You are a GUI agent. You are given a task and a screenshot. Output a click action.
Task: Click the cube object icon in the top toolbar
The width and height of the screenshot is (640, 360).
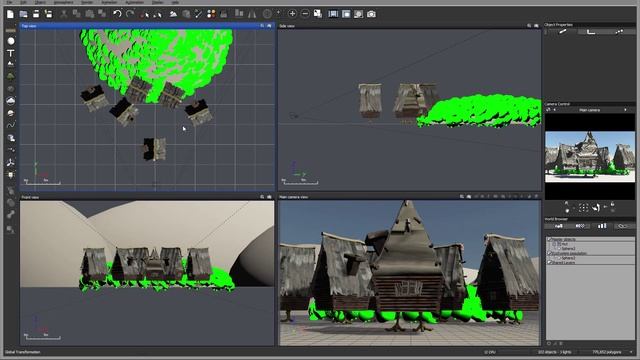tap(186, 14)
